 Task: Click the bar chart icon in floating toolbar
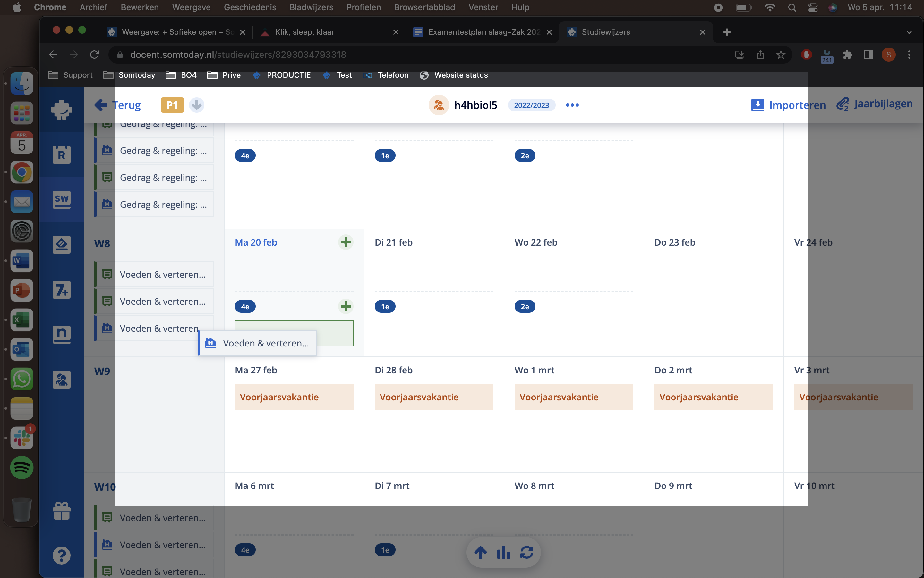coord(503,552)
